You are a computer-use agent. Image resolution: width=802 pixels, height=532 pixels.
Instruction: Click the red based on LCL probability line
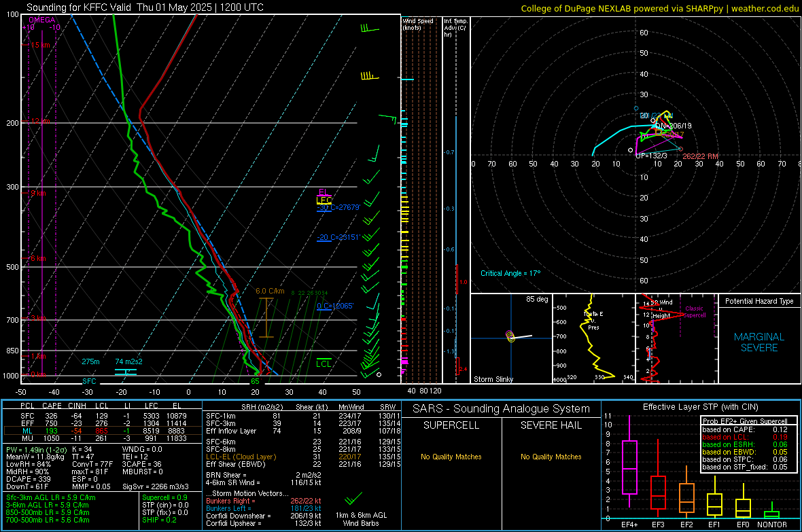tap(745, 438)
